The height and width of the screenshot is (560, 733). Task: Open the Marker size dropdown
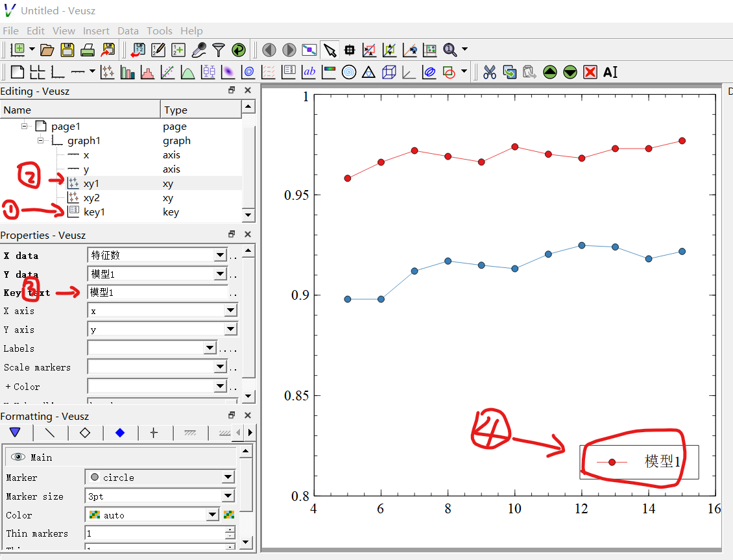pos(228,496)
